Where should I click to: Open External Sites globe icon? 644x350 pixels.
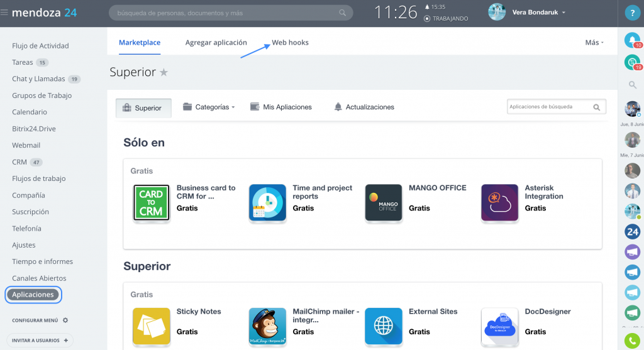384,326
